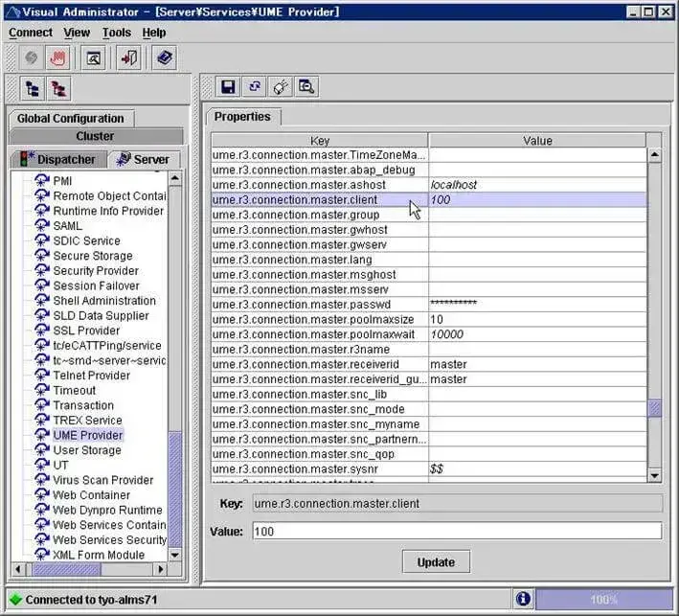Click the refresh properties icon
Viewport: 679px width, 616px height.
tap(255, 87)
